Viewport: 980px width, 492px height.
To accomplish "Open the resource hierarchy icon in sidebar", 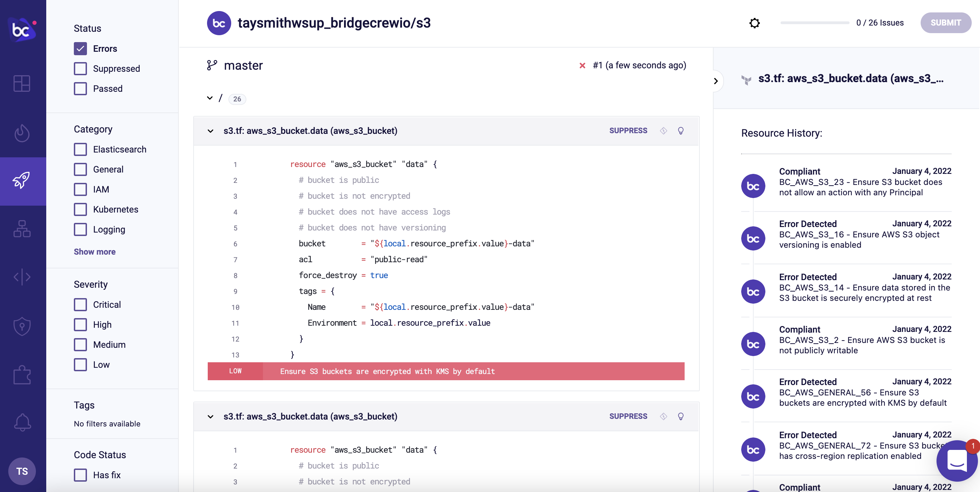I will click(22, 229).
